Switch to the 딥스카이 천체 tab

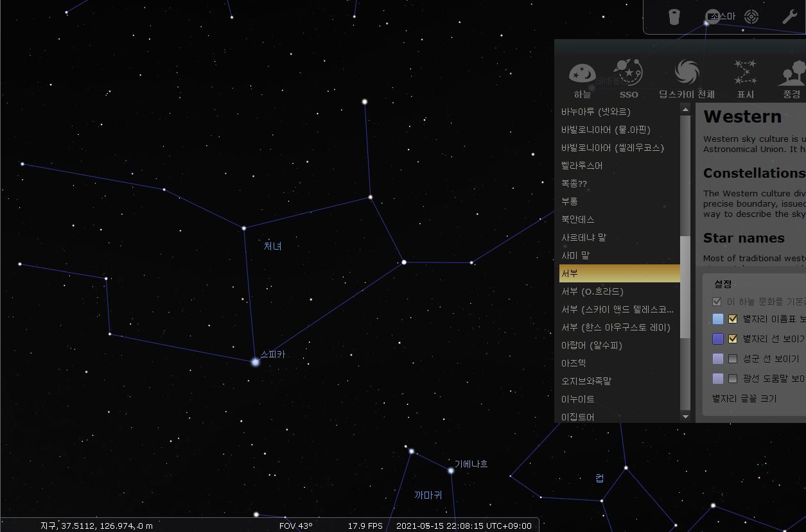687,80
